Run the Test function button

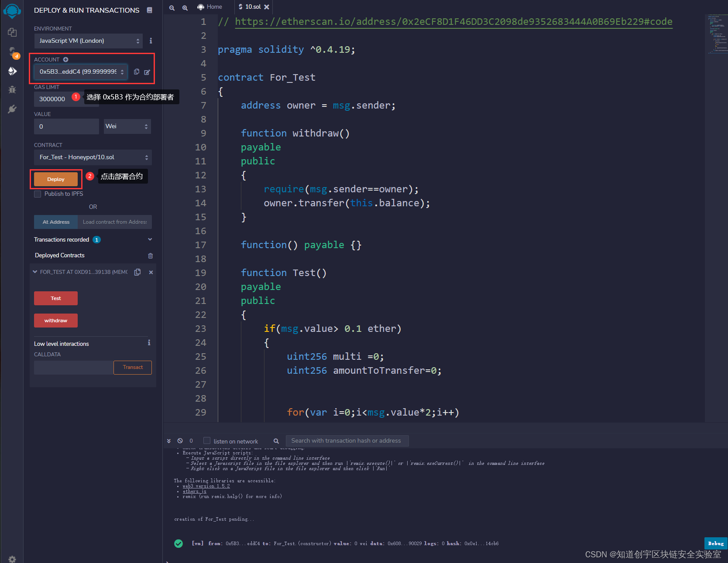point(56,298)
